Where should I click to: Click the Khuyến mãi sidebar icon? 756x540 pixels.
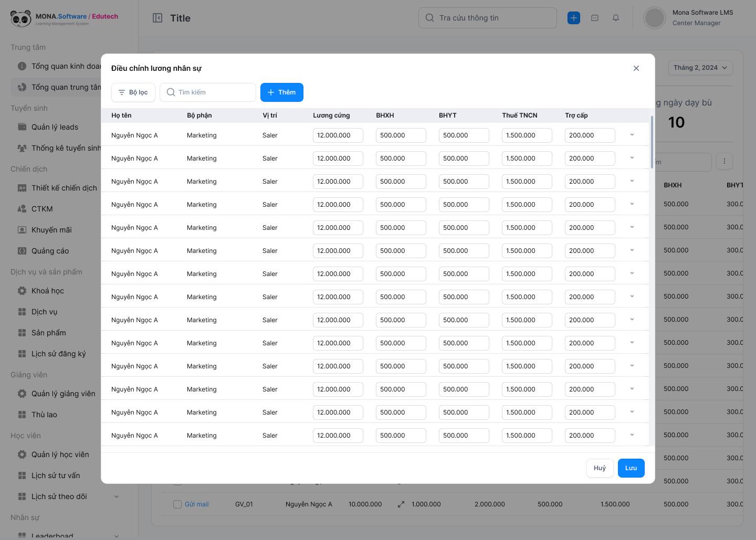(x=22, y=230)
